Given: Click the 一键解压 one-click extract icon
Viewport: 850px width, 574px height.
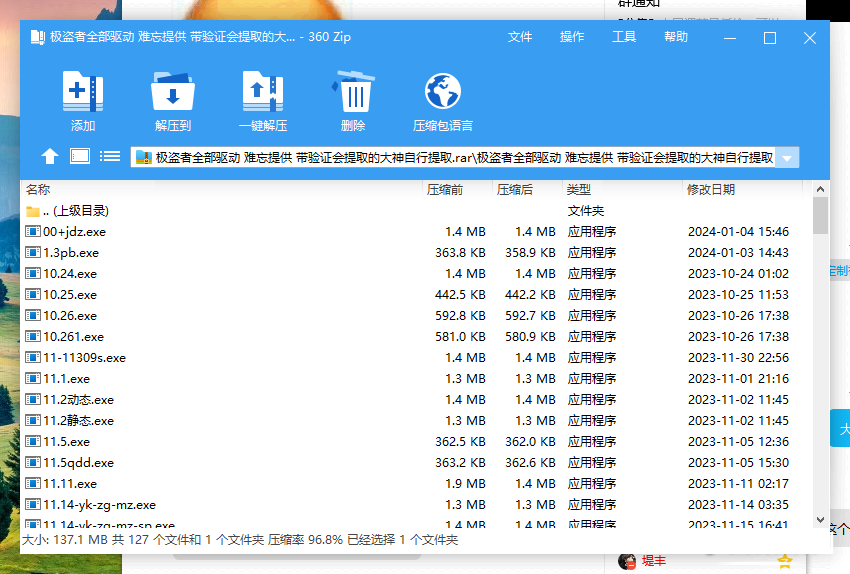Looking at the screenshot, I should [263, 91].
